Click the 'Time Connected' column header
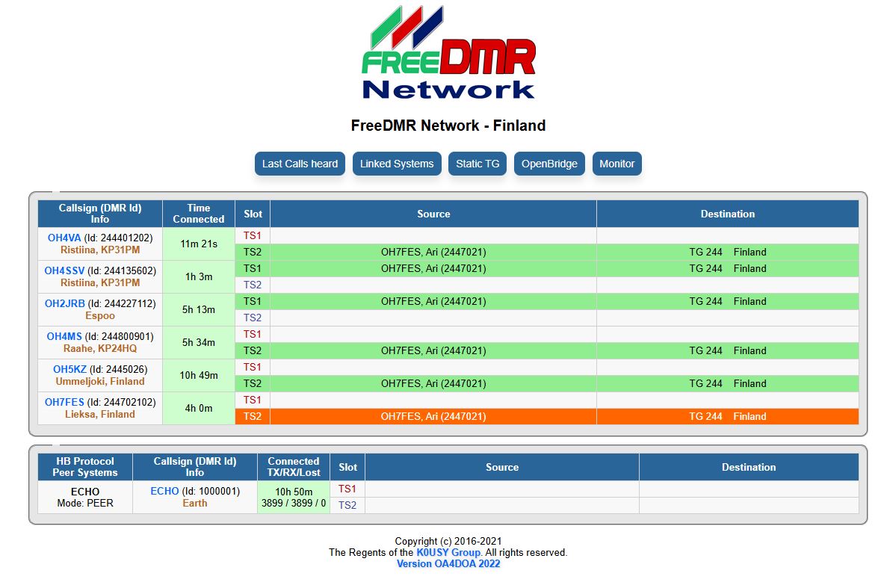The width and height of the screenshot is (887, 588). coord(199,214)
